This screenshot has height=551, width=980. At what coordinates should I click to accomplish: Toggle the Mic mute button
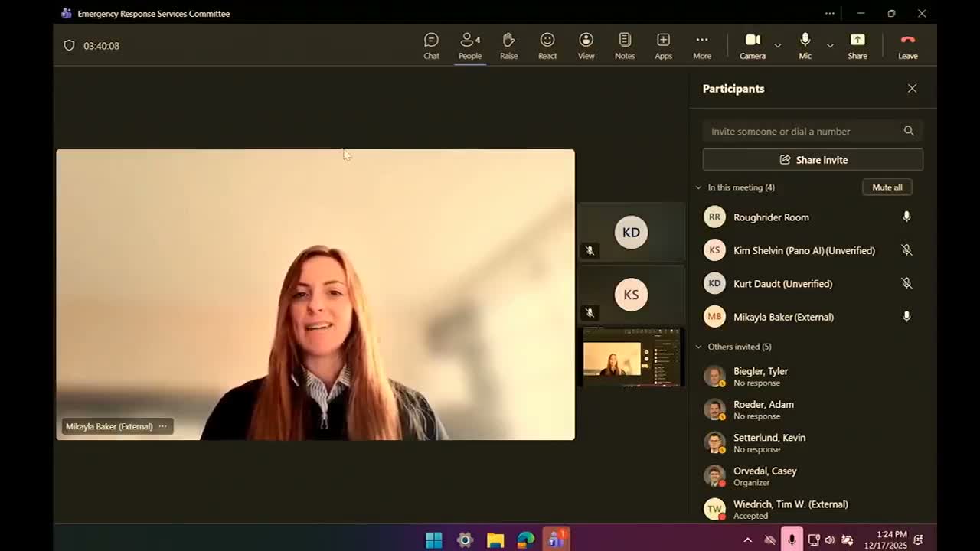[805, 45]
